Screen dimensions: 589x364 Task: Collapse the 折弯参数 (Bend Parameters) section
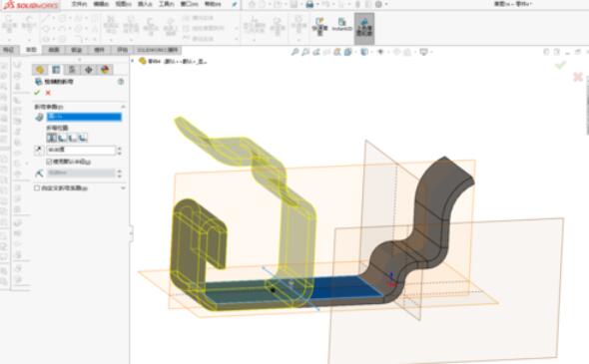point(123,107)
